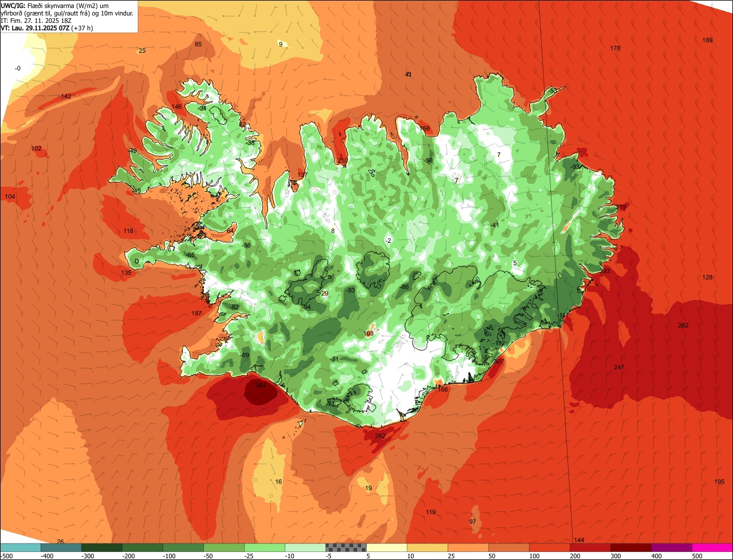Click the 64 value in the orange fjord
Image resolution: width=733 pixels, height=560 pixels.
pyautogui.click(x=230, y=230)
